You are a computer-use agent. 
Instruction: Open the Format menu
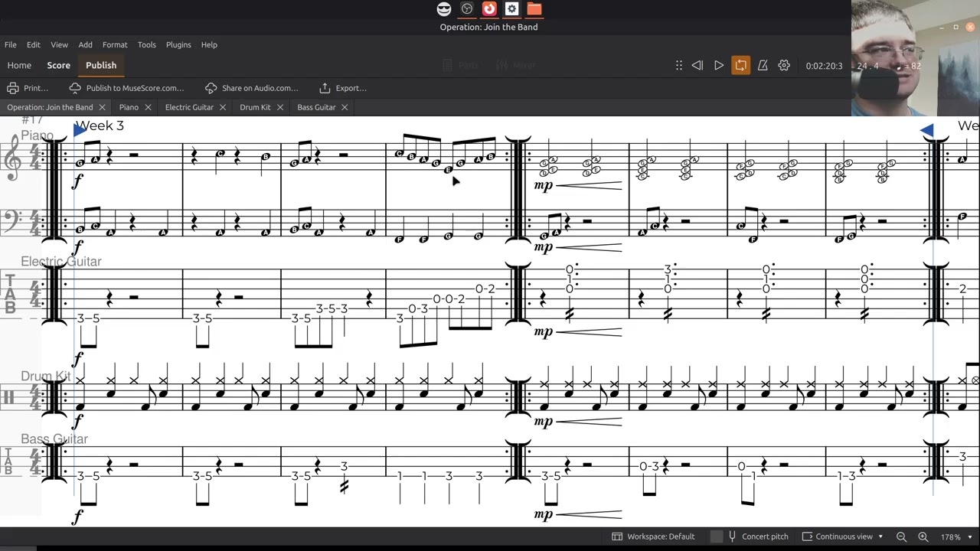[x=115, y=44]
